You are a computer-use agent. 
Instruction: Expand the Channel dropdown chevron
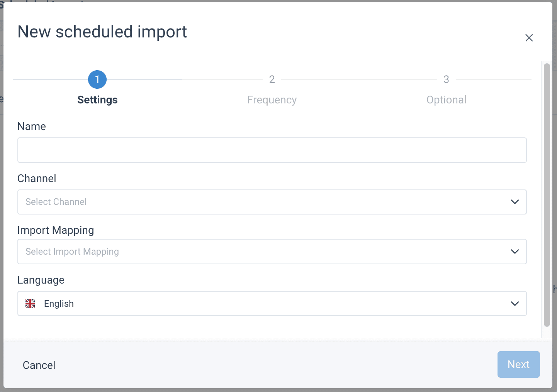pyautogui.click(x=515, y=202)
